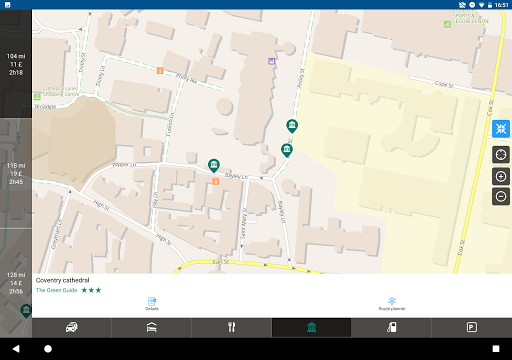Screen dimensions: 512x360
Task: Choose the 104 mi 2h18 route option
Action: tap(16, 64)
